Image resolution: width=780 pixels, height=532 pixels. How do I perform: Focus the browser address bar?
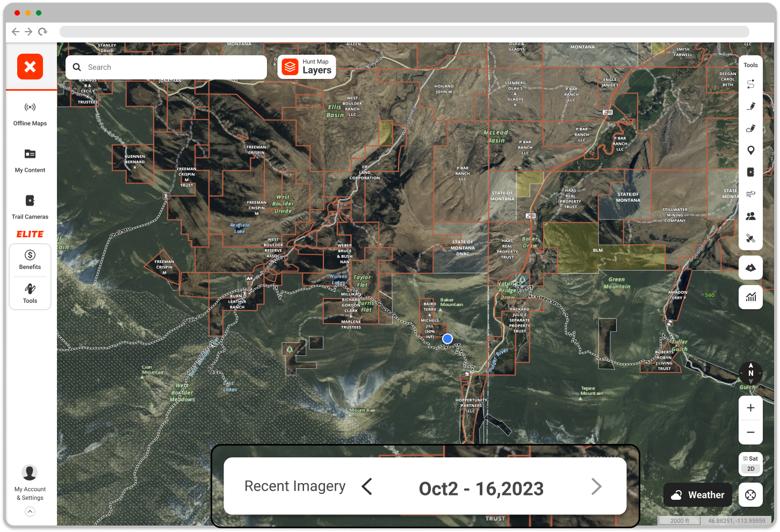pos(404,32)
